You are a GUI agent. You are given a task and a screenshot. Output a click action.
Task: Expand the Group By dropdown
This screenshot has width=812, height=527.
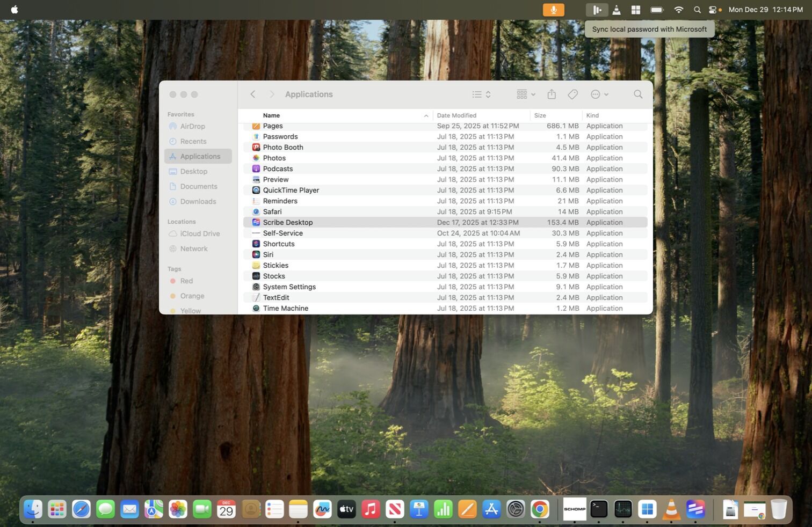tap(526, 94)
